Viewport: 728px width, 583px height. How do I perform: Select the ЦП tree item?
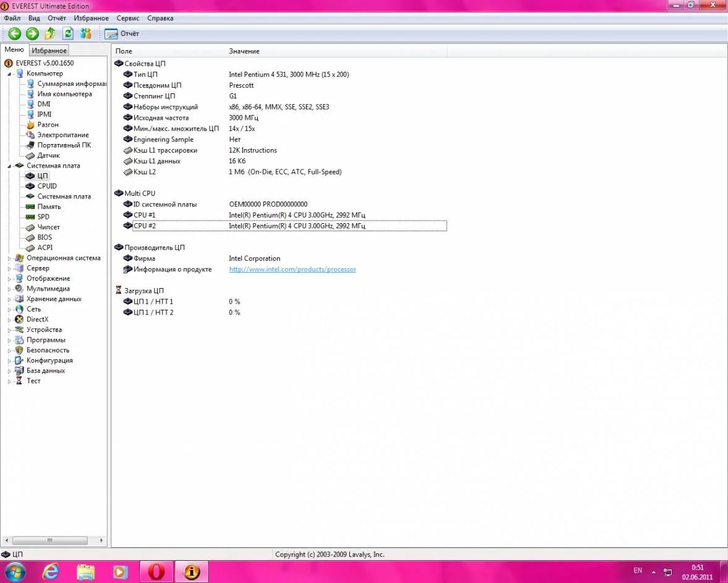pos(42,176)
